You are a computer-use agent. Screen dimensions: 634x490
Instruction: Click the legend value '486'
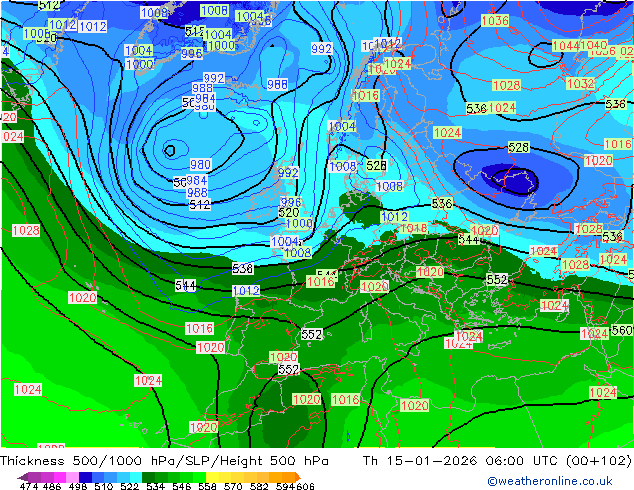point(52,486)
